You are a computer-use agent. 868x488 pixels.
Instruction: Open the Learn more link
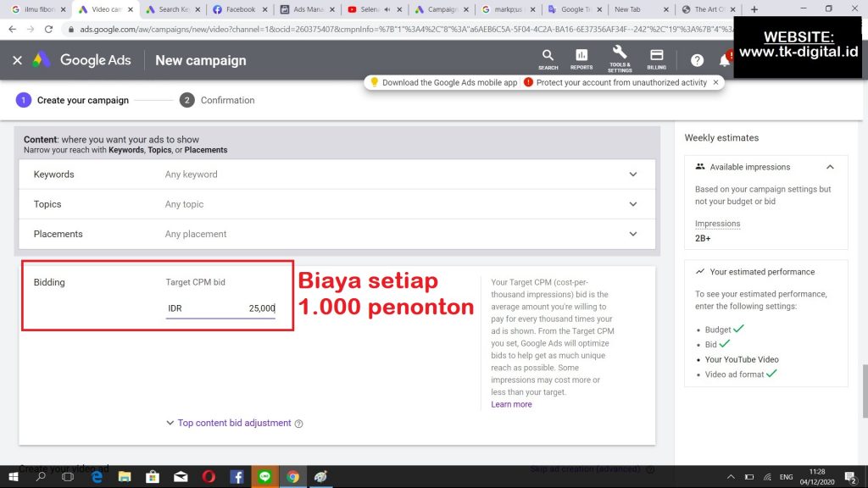pos(511,404)
